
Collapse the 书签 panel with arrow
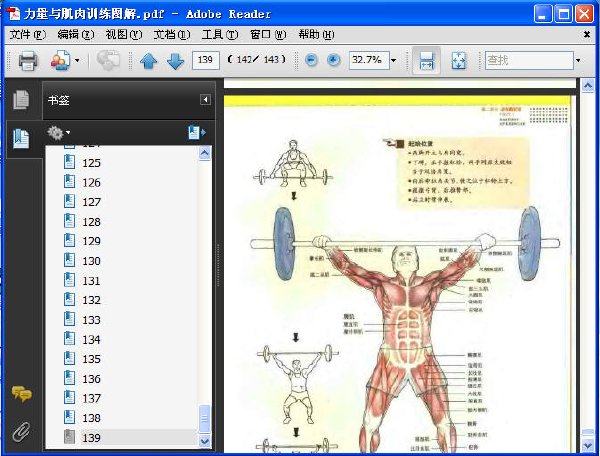[x=205, y=100]
